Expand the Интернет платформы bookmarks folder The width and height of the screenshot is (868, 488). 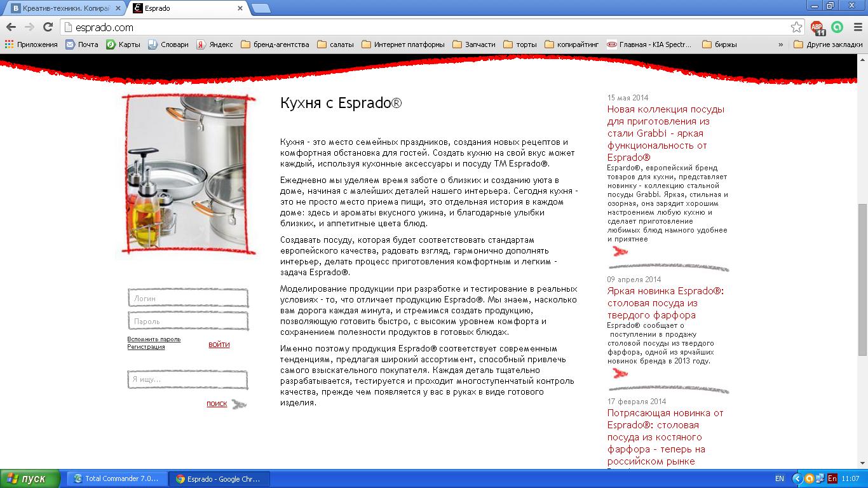pos(403,44)
